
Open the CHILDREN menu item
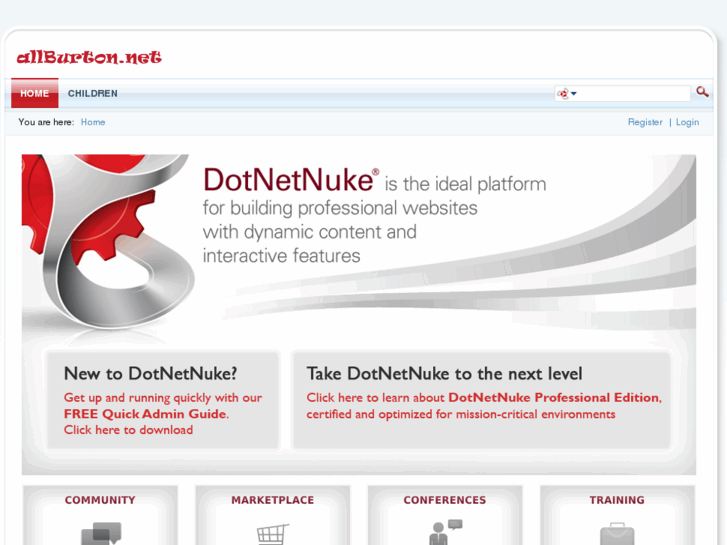click(93, 93)
